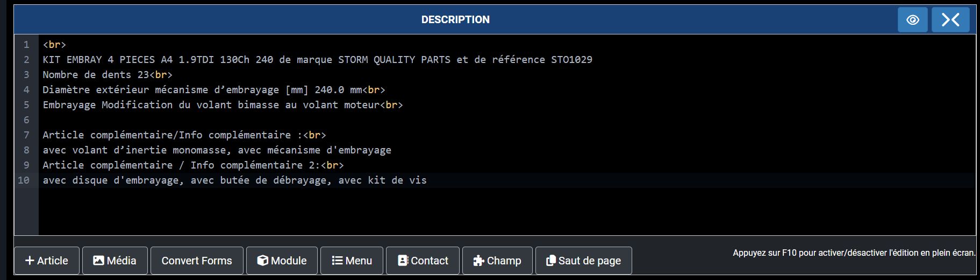Click the puzzle piece icon on Champ

tap(478, 261)
